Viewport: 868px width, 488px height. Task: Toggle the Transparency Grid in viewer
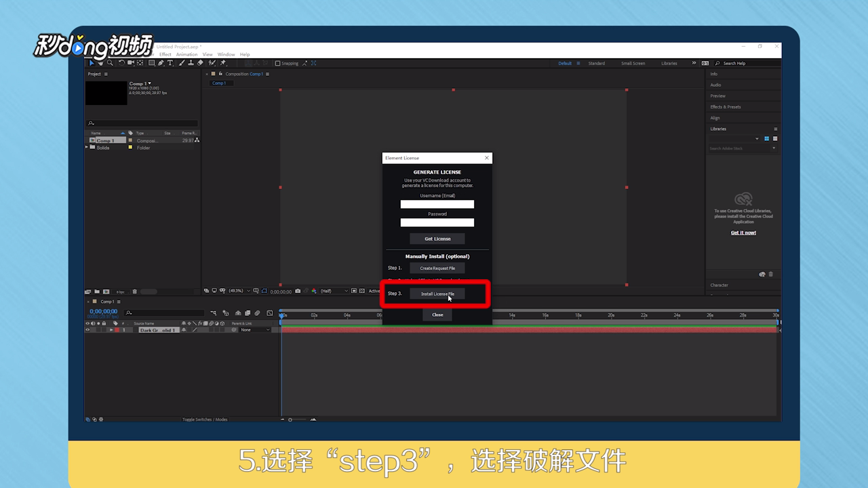[x=362, y=291]
